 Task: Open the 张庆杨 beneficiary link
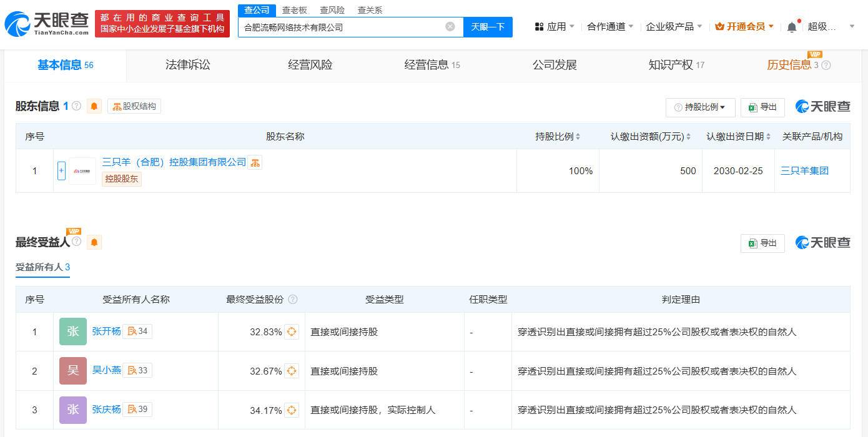[106, 410]
